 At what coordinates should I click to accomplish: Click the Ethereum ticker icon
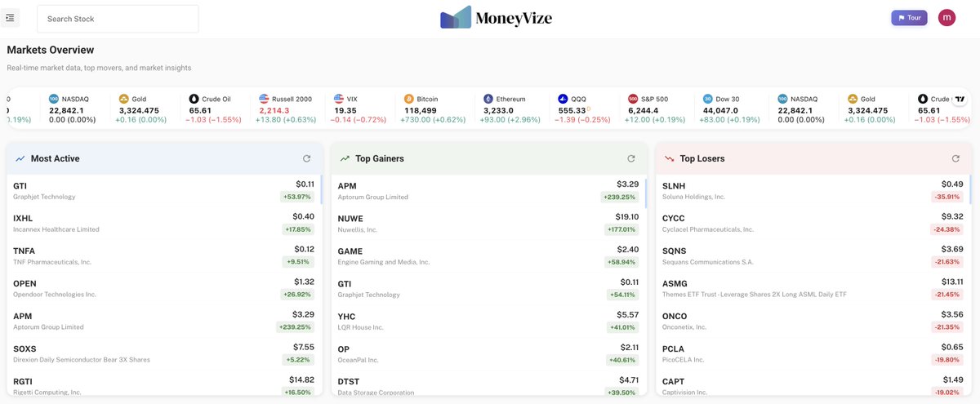coord(488,99)
